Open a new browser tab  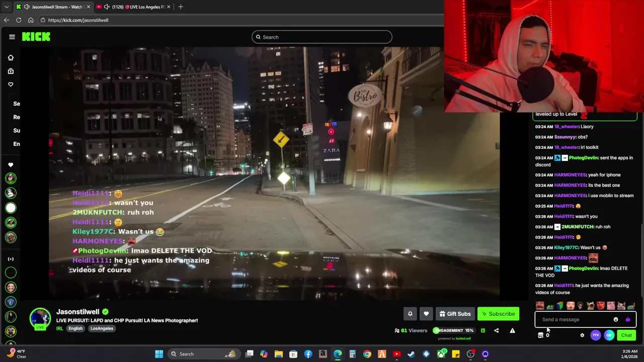click(x=181, y=7)
